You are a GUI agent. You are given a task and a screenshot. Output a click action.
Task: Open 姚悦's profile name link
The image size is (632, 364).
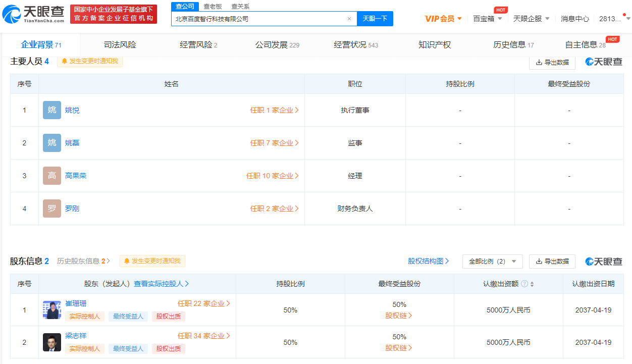pyautogui.click(x=72, y=110)
